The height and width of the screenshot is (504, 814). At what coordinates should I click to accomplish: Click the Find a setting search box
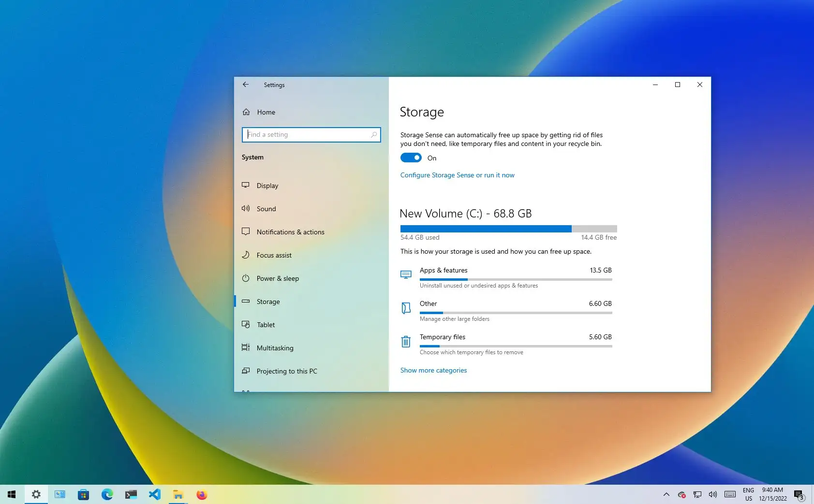point(311,134)
